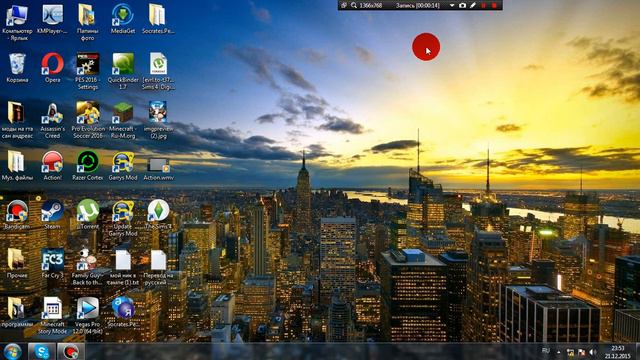Image resolution: width=640 pixels, height=360 pixels.
Task: Launch Bandicam desktop shortcut
Action: click(17, 211)
